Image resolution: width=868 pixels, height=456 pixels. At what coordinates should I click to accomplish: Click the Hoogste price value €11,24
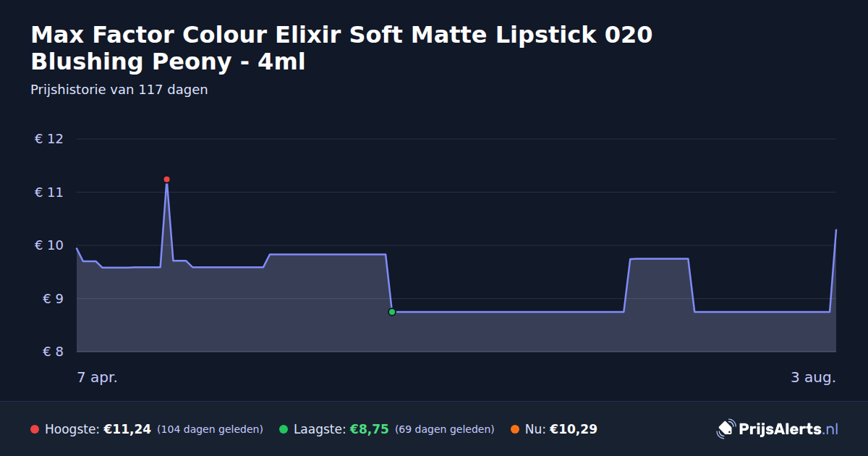127,429
